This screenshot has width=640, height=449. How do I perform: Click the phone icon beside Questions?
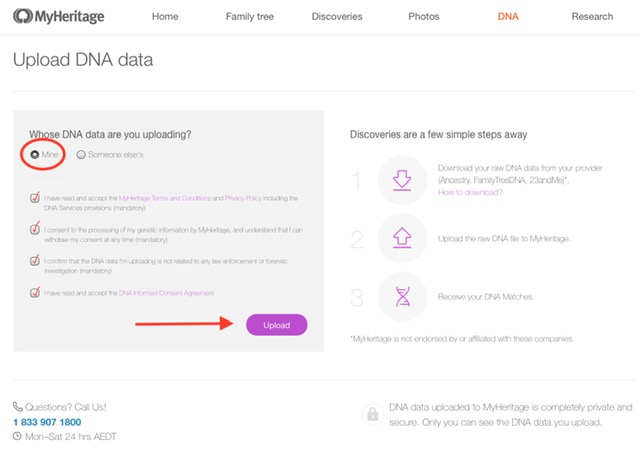coord(18,407)
